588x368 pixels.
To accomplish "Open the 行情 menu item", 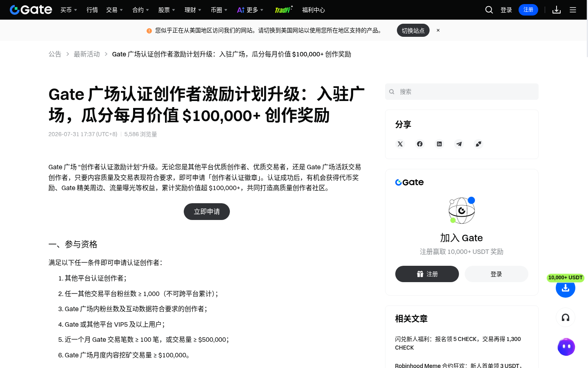I will pos(92,10).
